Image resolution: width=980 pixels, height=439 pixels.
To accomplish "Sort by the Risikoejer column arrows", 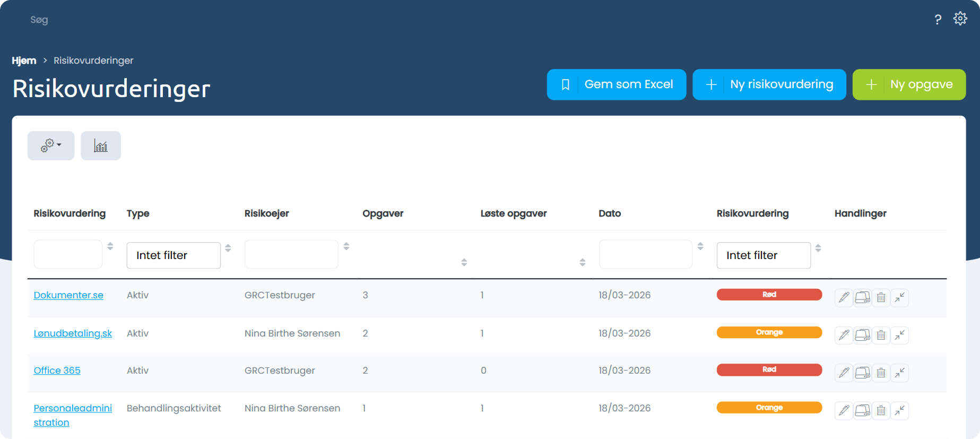I will pos(346,246).
